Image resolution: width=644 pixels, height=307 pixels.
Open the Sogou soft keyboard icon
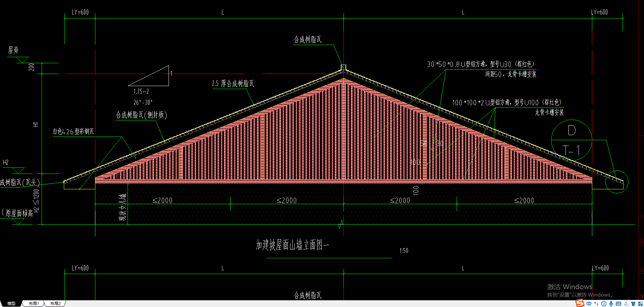pyautogui.click(x=618, y=304)
